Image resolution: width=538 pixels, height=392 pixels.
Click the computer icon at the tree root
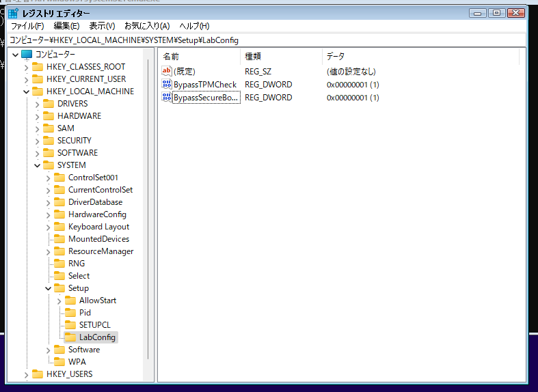[27, 55]
